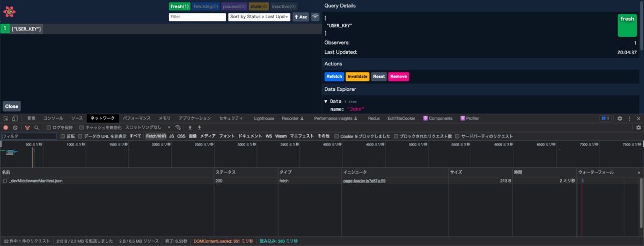644x246 pixels.
Task: Toggle the React Query offline mode wifi icon
Action: [x=315, y=17]
